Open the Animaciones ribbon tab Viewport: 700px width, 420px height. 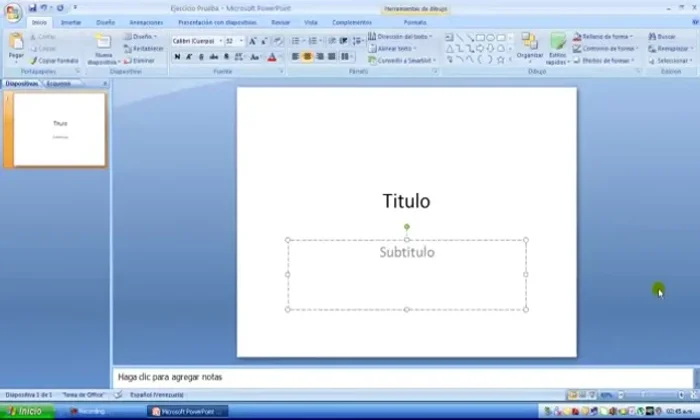pyautogui.click(x=146, y=21)
